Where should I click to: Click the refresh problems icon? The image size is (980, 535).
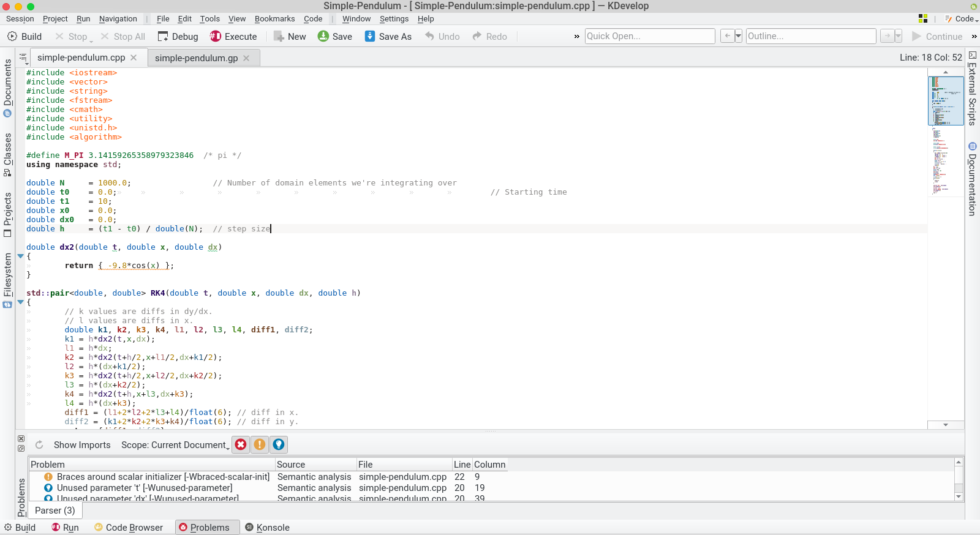tap(39, 445)
